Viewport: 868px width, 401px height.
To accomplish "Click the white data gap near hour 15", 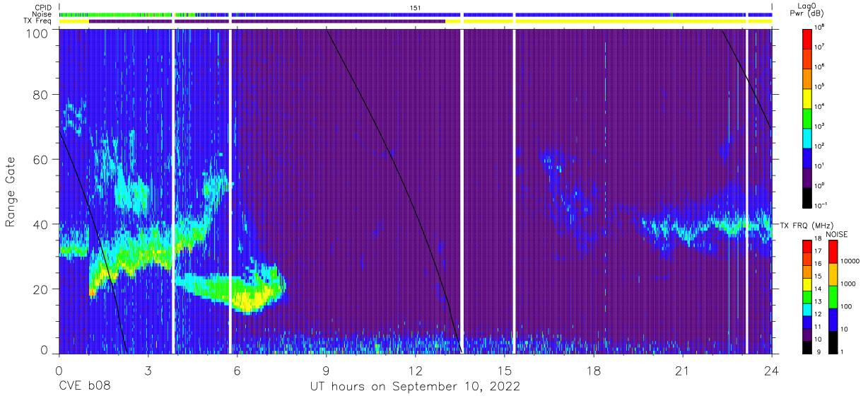I will [x=514, y=191].
